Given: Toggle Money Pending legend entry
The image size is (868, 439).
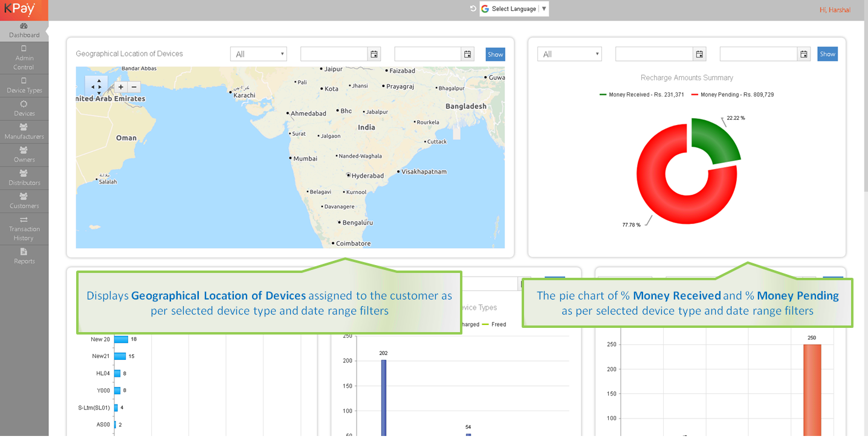Looking at the screenshot, I should point(733,95).
